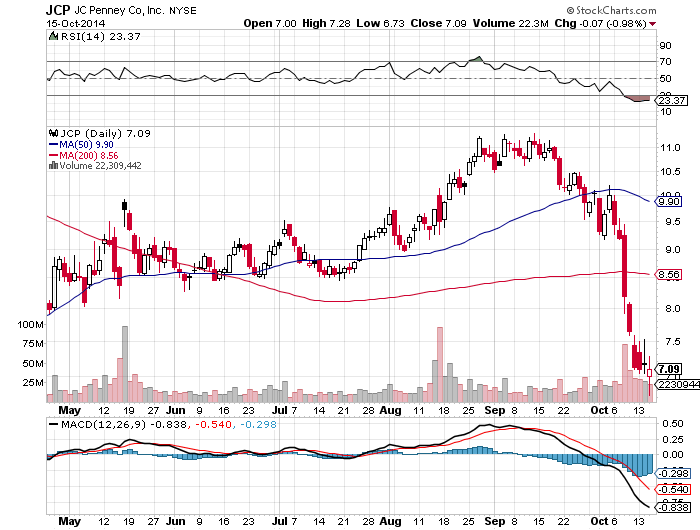
Task: Click the StockCharts.com copyright label
Action: click(x=612, y=10)
